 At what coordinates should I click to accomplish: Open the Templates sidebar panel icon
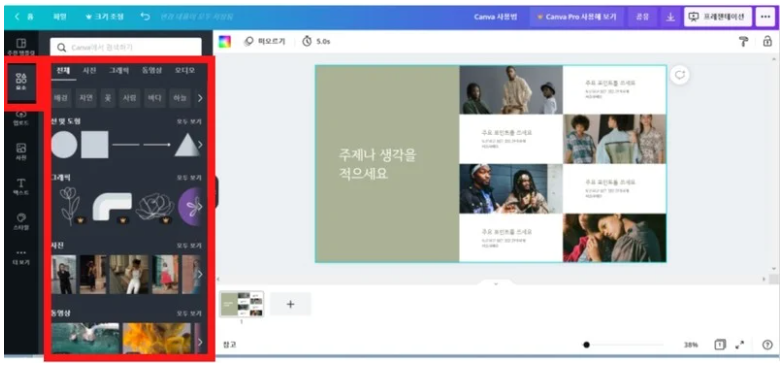[21, 46]
